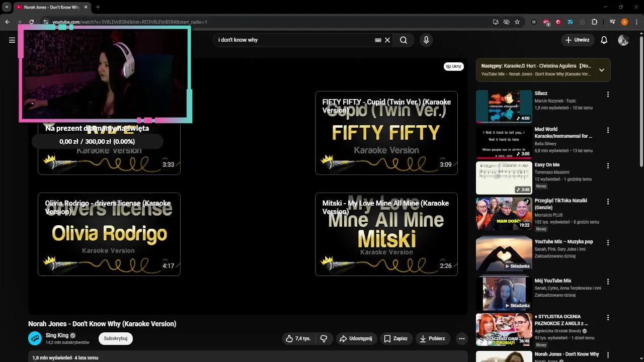Play the Silacz thumbnail

click(504, 107)
